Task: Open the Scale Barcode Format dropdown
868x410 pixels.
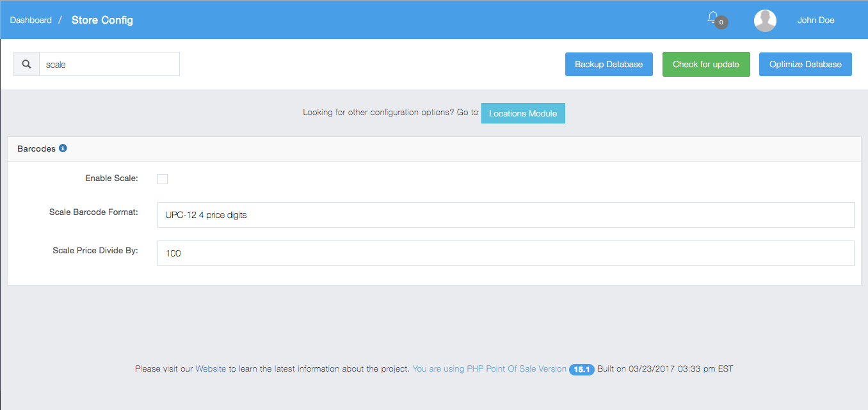Action: click(x=505, y=215)
